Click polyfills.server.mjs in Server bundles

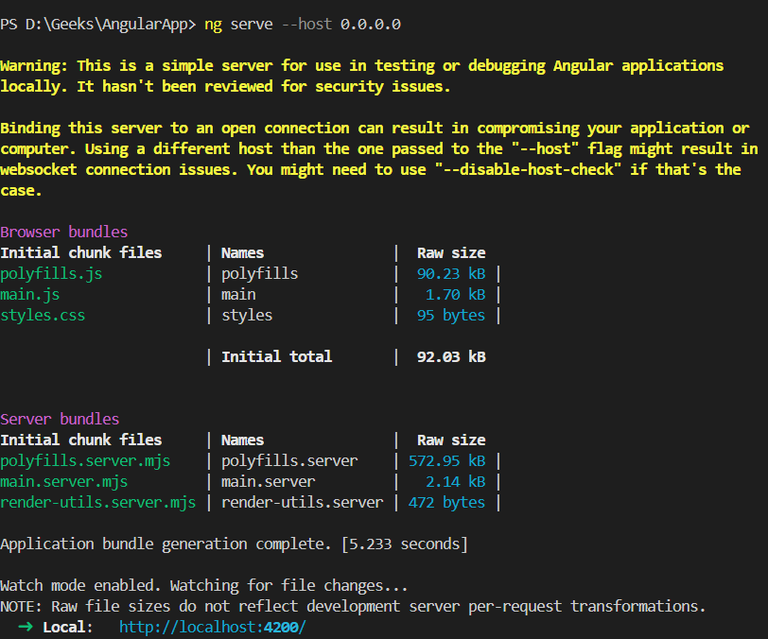(85, 461)
